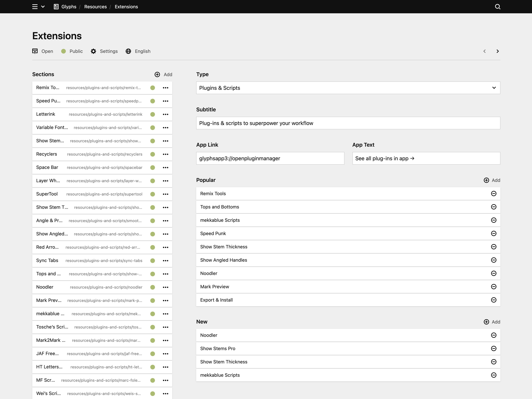Screen dimensions: 532x399
Task: Go to Glyphs breadcrumb
Action: point(69,7)
